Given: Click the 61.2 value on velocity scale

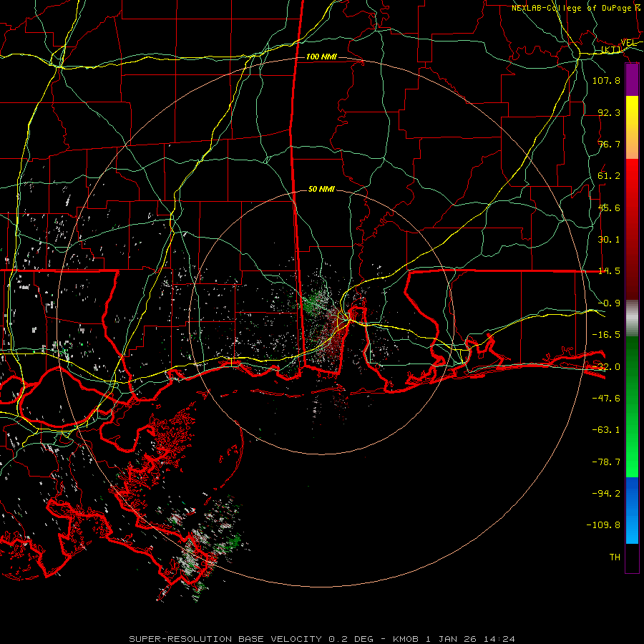Looking at the screenshot, I should 609,176.
